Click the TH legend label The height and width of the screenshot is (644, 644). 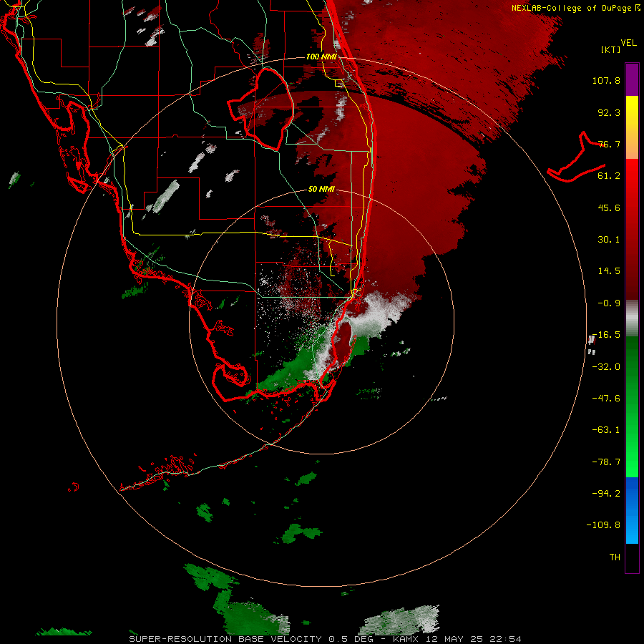tap(615, 557)
